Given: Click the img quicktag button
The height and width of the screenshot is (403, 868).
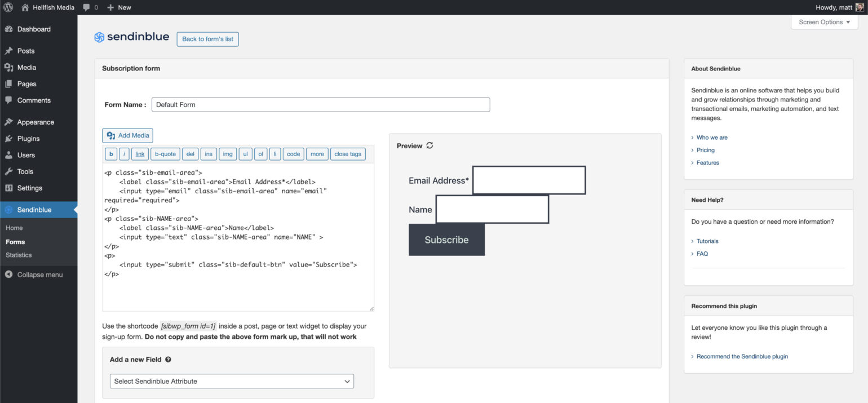Looking at the screenshot, I should tap(228, 154).
